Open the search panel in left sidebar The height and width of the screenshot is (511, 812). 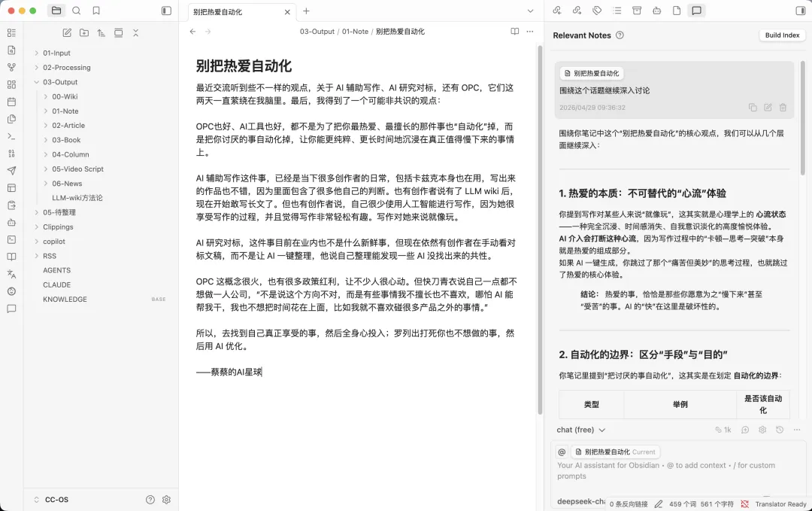76,11
